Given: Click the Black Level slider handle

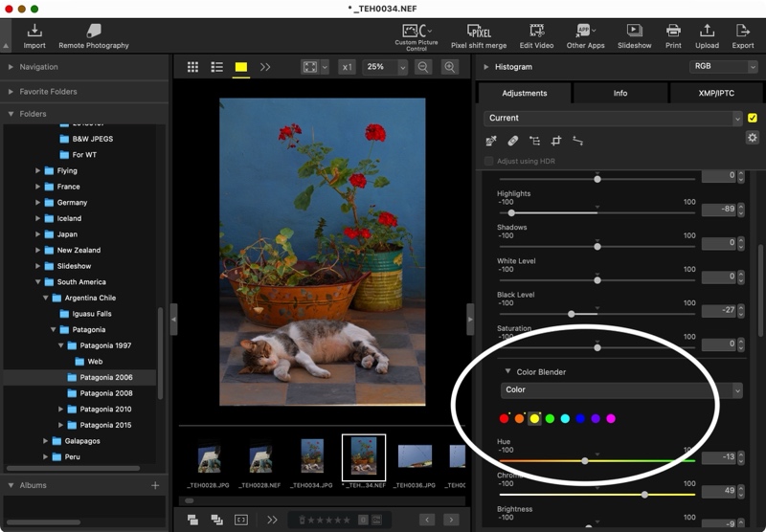Looking at the screenshot, I should (571, 314).
